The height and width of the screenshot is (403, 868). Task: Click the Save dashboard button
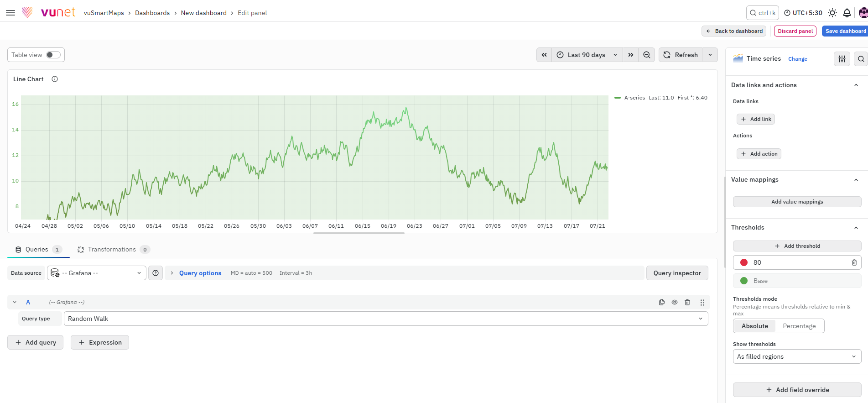click(x=845, y=31)
